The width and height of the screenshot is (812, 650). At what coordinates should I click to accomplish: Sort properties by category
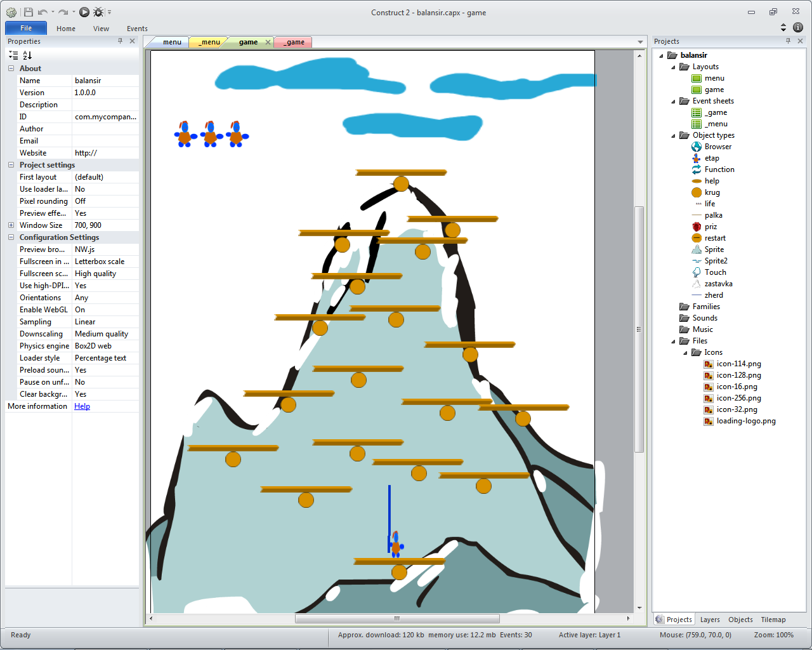click(13, 55)
